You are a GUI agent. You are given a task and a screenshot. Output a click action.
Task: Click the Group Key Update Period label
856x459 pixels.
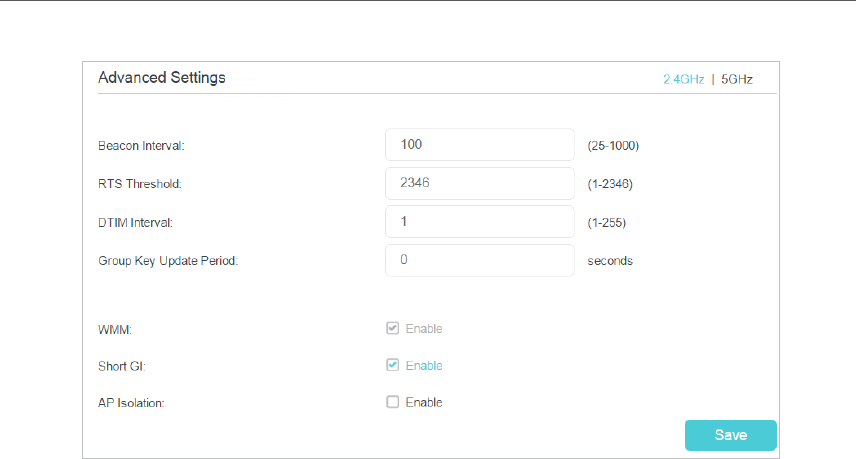click(x=168, y=261)
